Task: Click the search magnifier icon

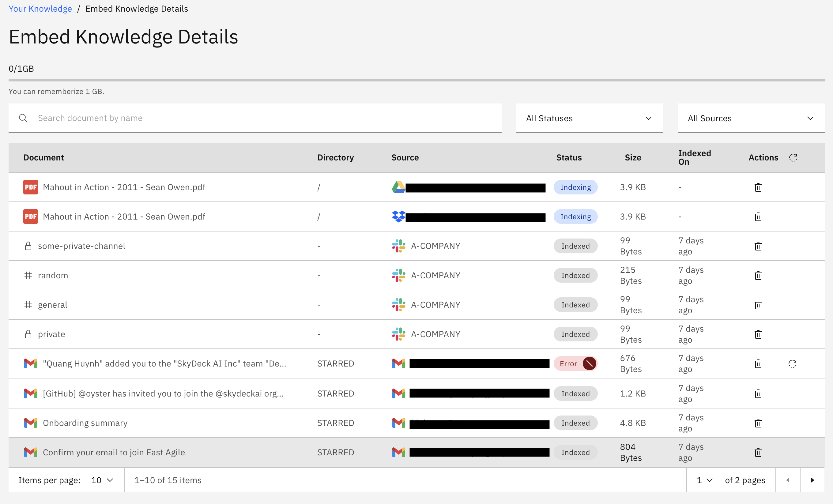Action: 23,118
